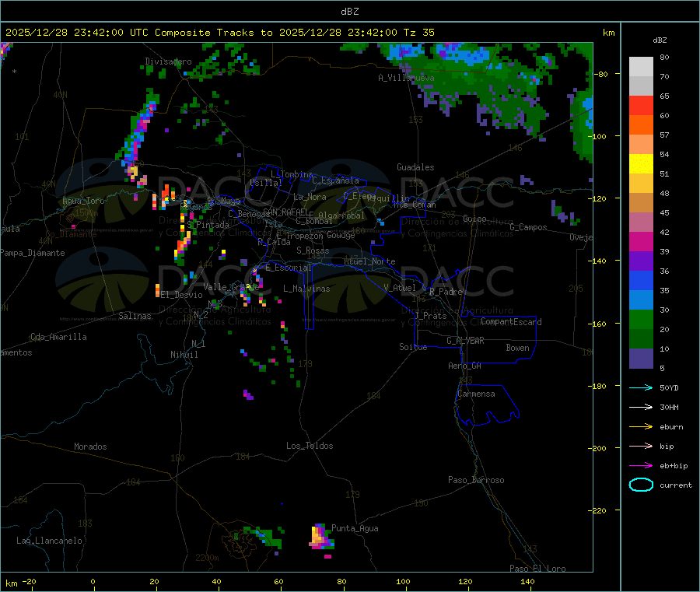This screenshot has width=700, height=592.
Task: Click the V_Atuel map label
Action: 400,288
